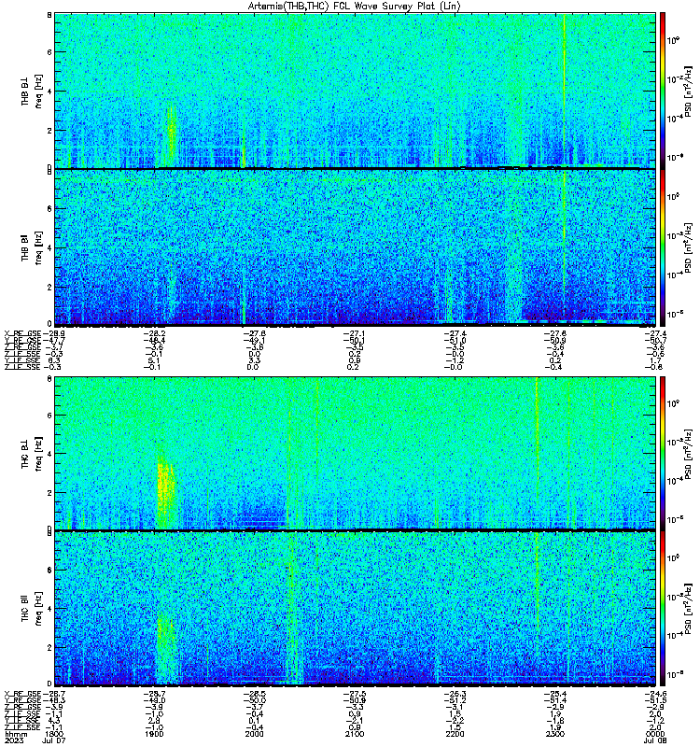Click the 2000 time tick label
The height and width of the screenshot is (747, 700).
point(254,734)
